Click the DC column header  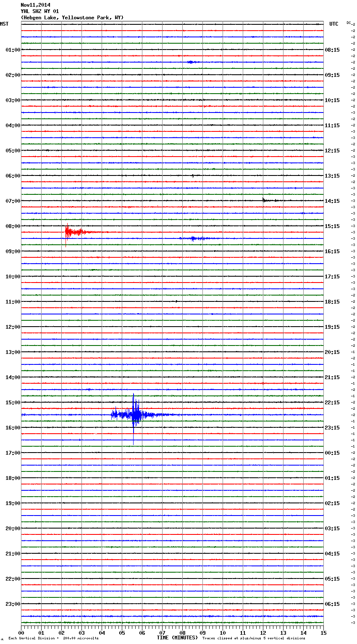coord(349,23)
